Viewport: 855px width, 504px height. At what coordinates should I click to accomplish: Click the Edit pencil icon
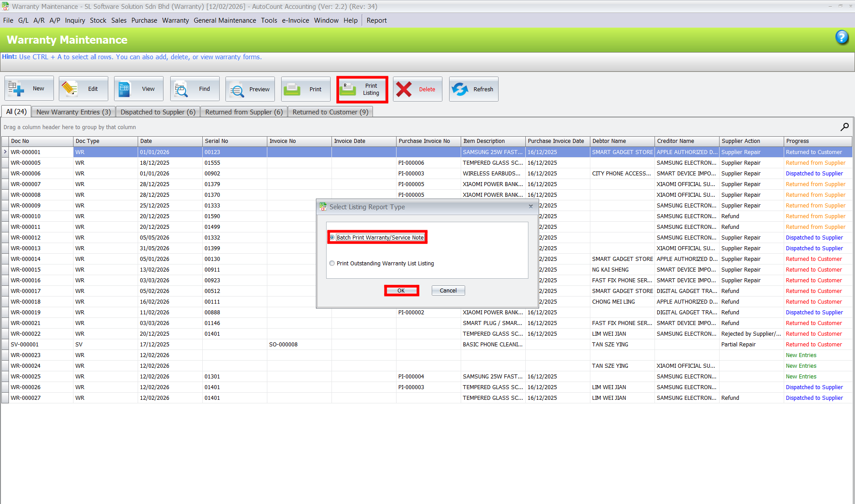(70, 89)
